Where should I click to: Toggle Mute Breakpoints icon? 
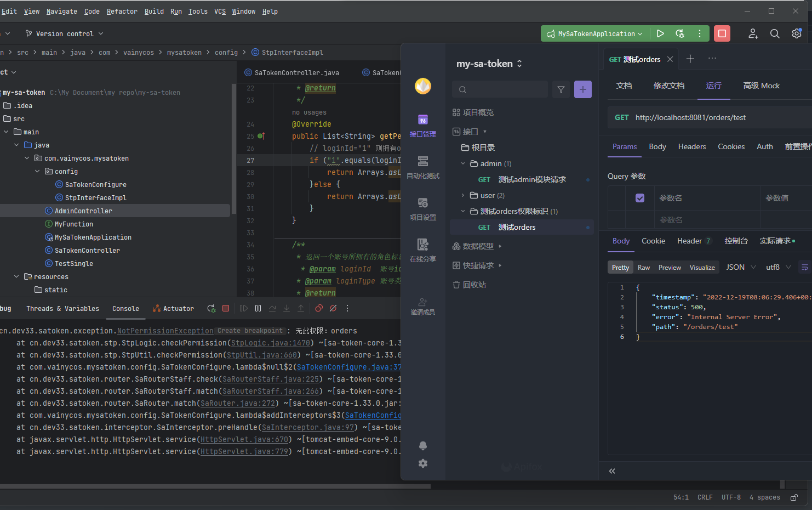click(x=333, y=308)
